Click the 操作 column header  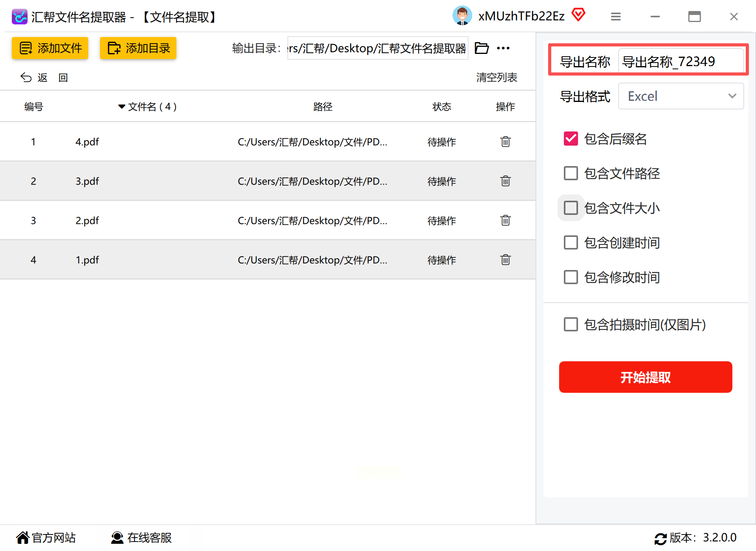pyautogui.click(x=506, y=107)
